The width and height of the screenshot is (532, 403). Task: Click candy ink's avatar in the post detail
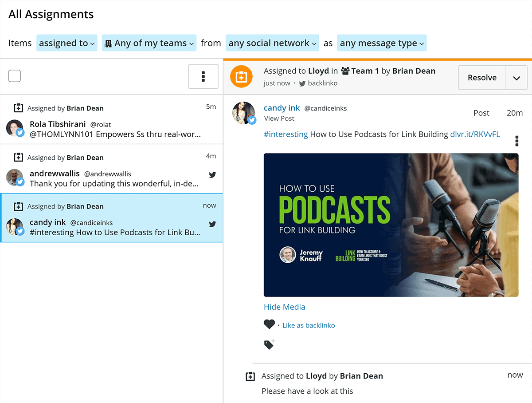click(244, 113)
